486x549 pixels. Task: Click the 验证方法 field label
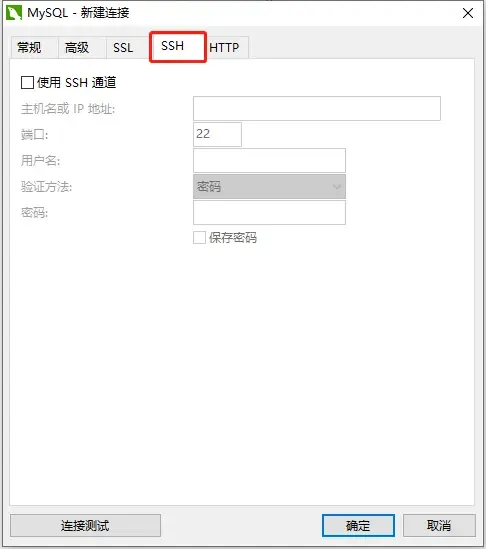46,187
